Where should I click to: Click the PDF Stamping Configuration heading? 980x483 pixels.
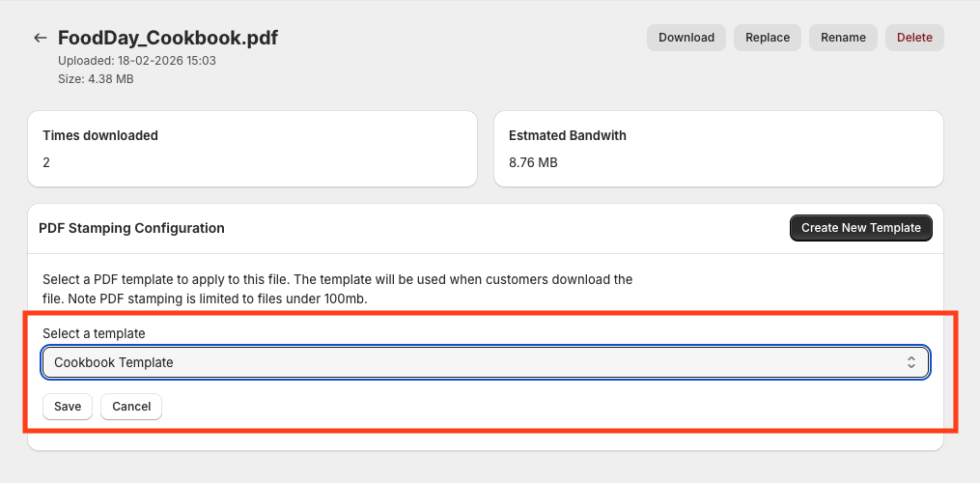(131, 228)
